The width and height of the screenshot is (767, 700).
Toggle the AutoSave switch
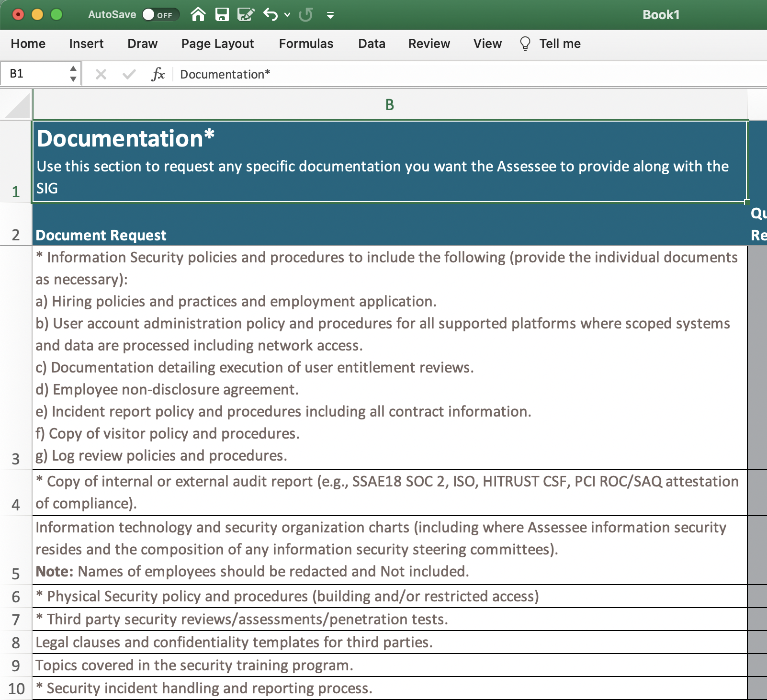point(161,14)
